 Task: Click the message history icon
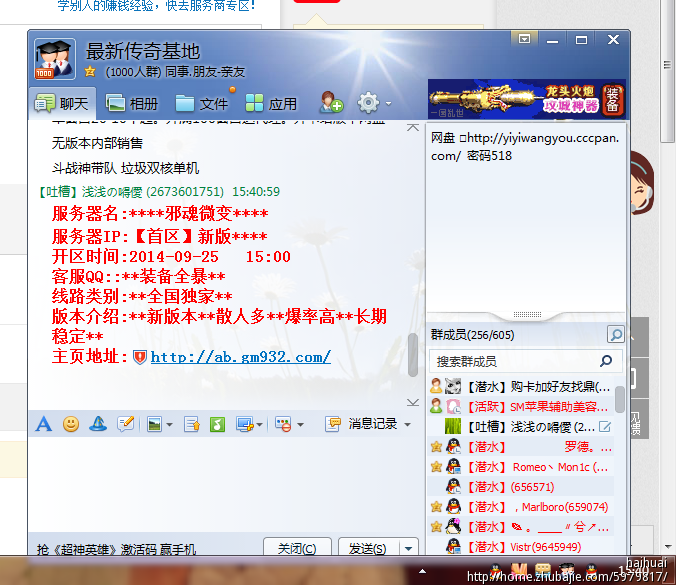[333, 424]
